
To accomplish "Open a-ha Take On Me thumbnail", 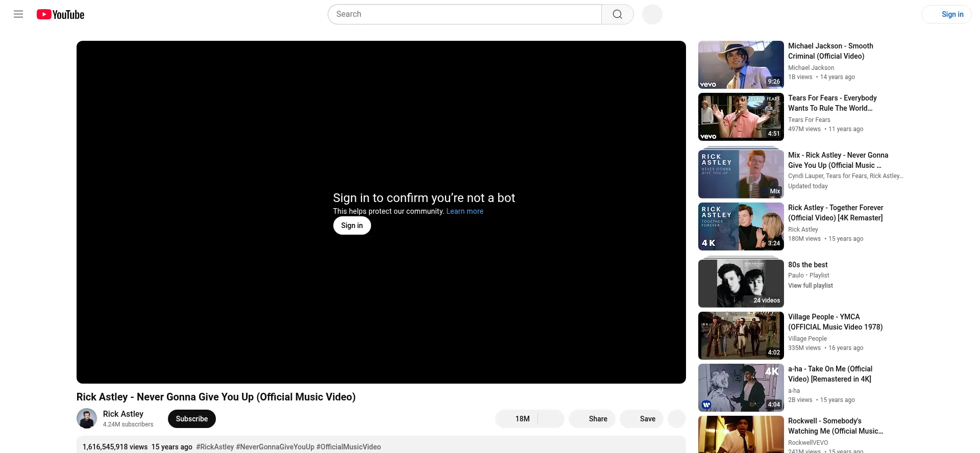I will [741, 388].
